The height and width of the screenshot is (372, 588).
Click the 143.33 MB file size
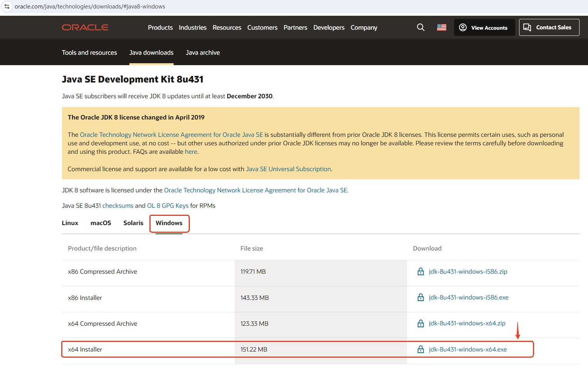255,298
